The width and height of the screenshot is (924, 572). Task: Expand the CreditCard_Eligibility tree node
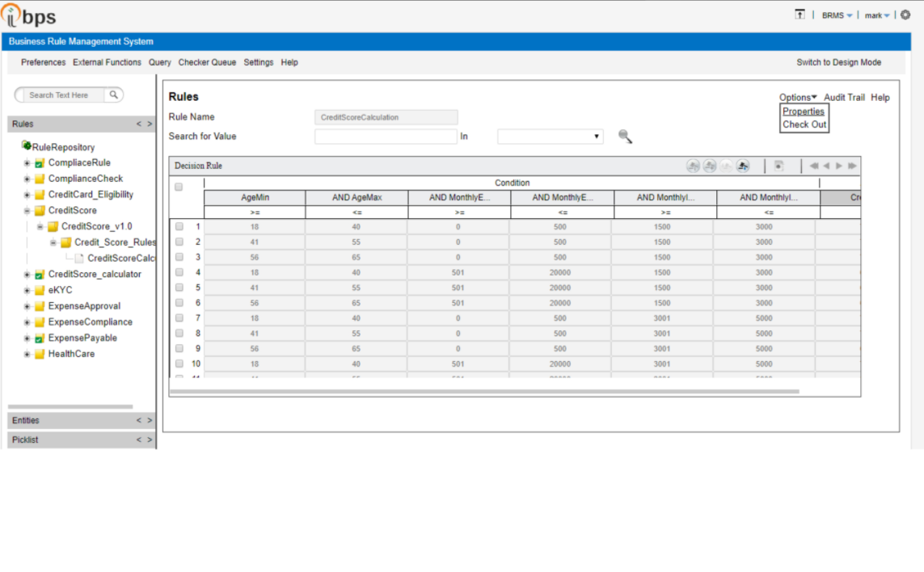click(27, 195)
